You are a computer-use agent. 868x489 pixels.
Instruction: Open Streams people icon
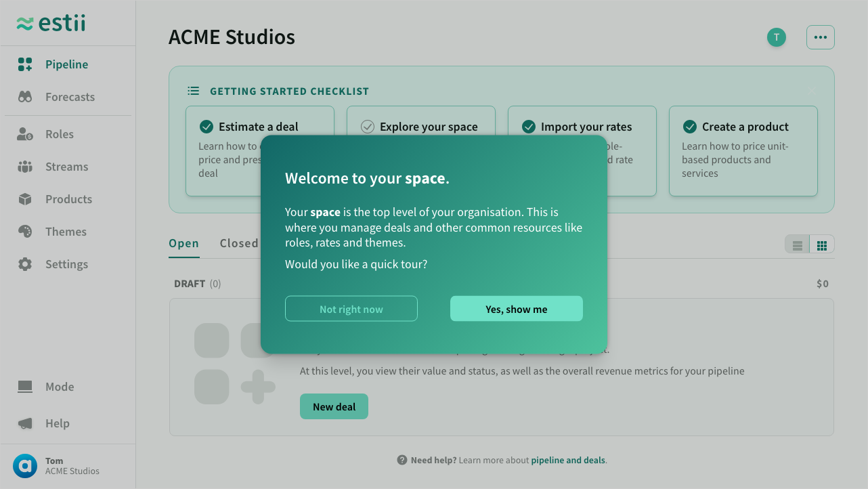(x=25, y=167)
